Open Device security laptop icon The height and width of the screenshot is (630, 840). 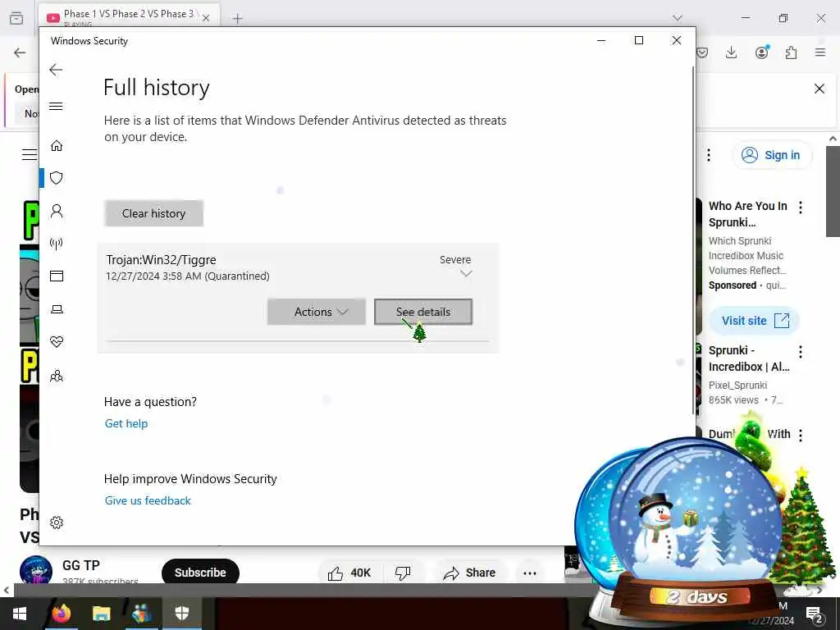[x=57, y=309]
